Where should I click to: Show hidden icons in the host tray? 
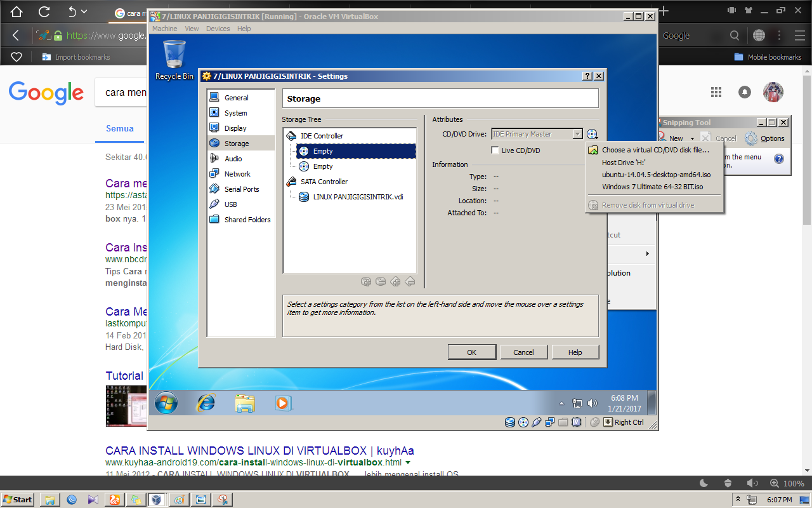click(738, 500)
